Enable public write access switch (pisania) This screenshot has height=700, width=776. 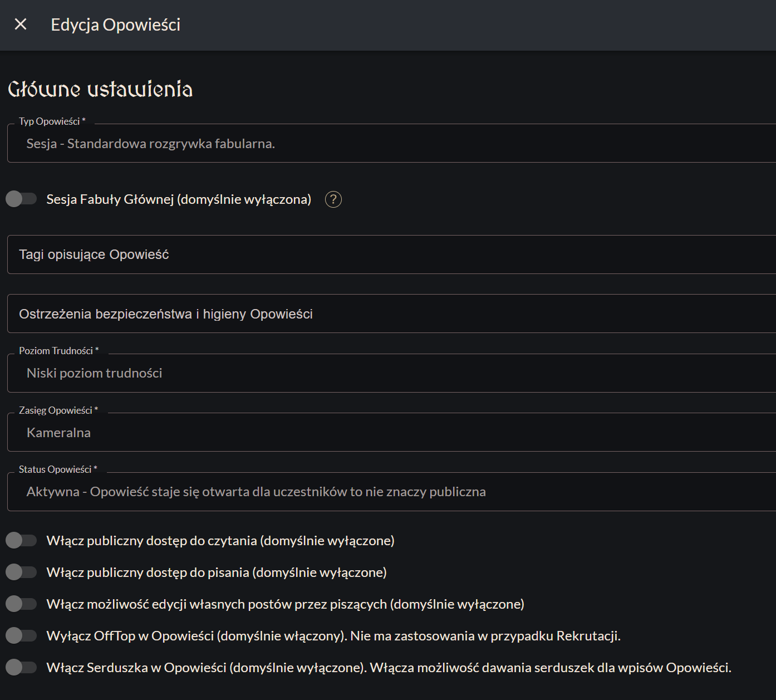(21, 572)
